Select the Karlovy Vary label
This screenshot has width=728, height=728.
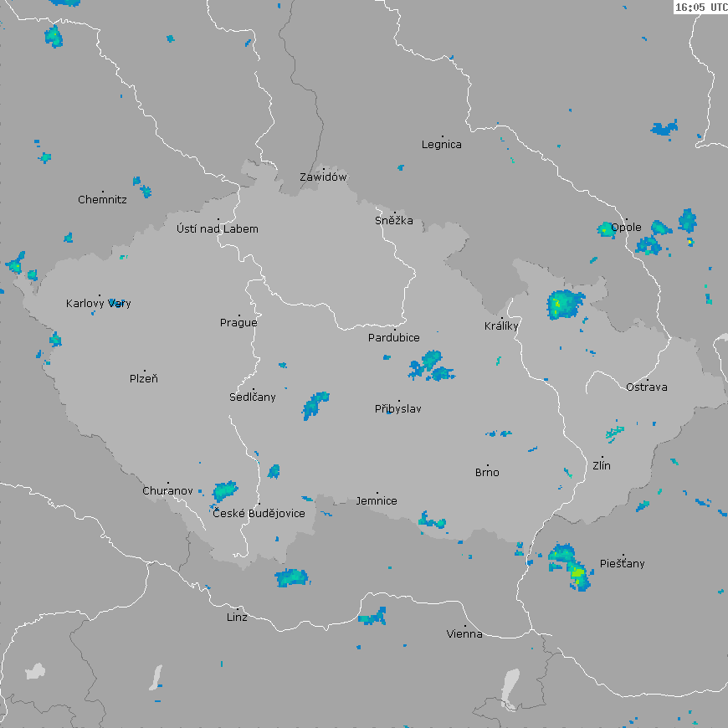(99, 304)
